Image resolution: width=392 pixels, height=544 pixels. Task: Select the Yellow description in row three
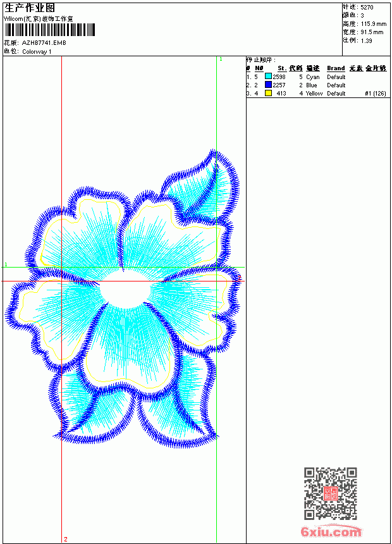pyautogui.click(x=314, y=94)
